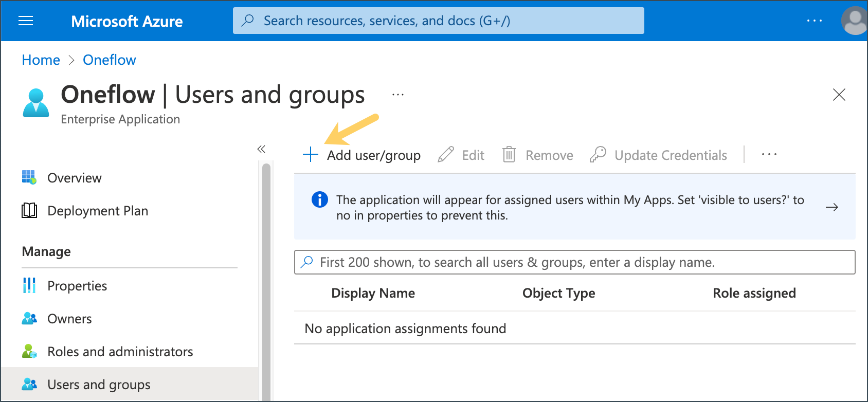Click the Oneflow enterprise application icon

click(36, 103)
